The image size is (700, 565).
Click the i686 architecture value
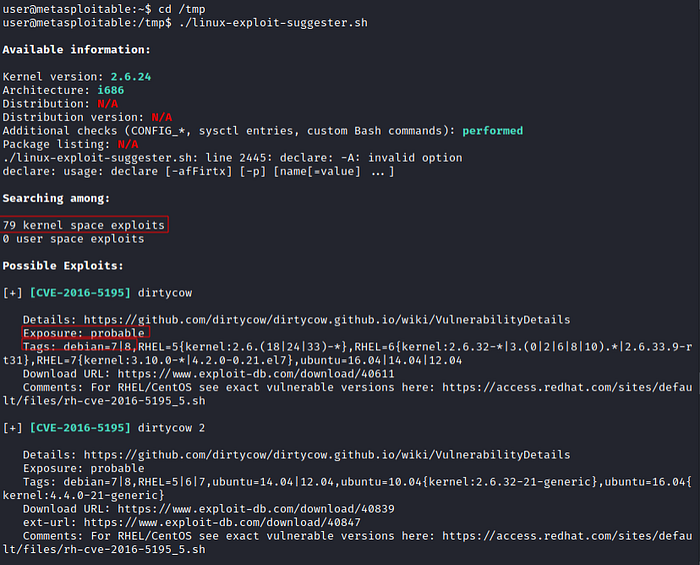tap(111, 90)
